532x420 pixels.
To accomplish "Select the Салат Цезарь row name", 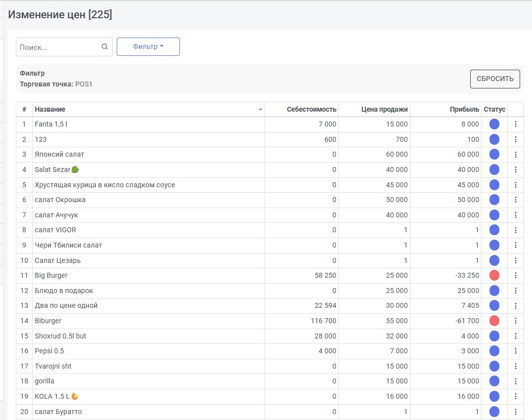I will pos(58,260).
